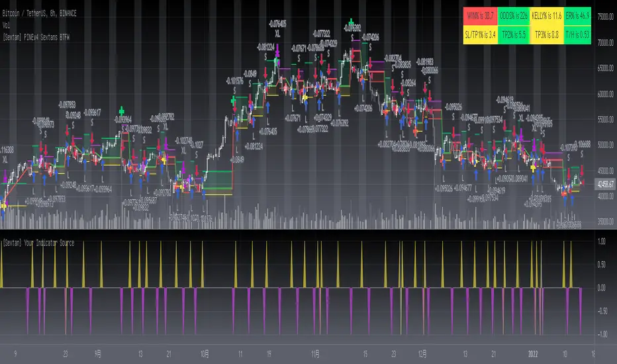This screenshot has height=364, width=617.
Task: Click the T/H is 0.53 cell
Action: 577,35
